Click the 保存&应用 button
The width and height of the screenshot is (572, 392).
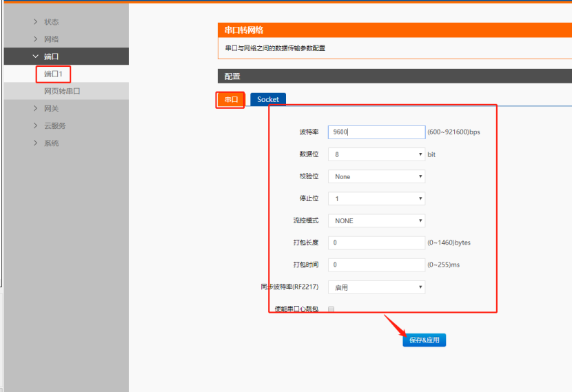(424, 340)
